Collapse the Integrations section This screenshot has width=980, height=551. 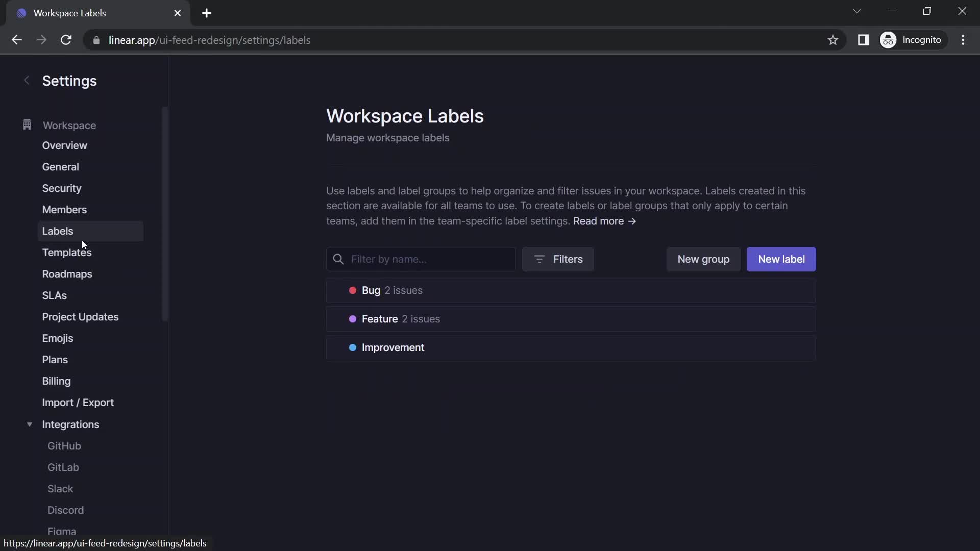pos(30,424)
